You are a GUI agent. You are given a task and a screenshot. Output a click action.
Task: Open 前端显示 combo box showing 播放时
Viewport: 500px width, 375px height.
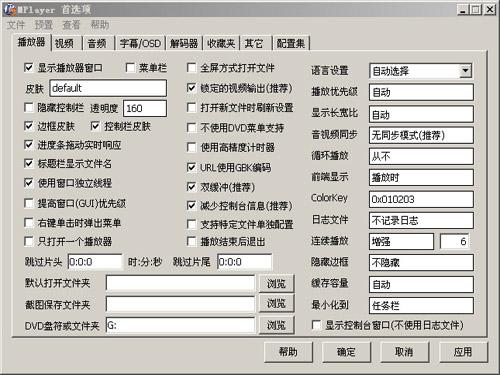(x=421, y=178)
